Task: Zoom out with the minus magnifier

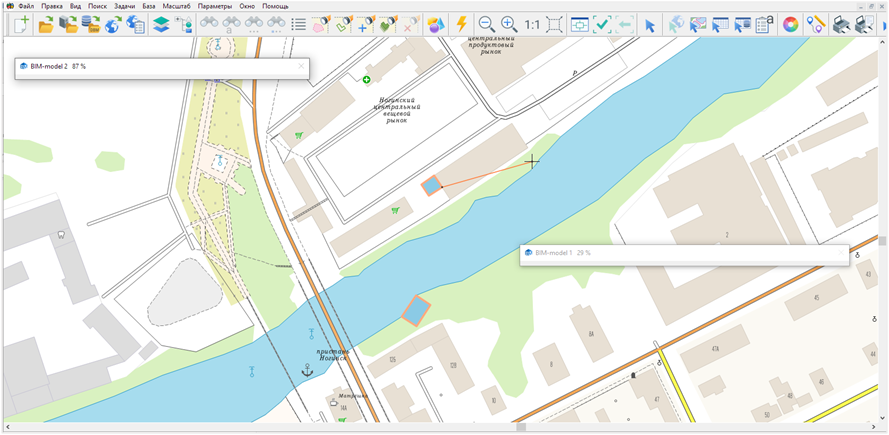Action: [x=487, y=25]
